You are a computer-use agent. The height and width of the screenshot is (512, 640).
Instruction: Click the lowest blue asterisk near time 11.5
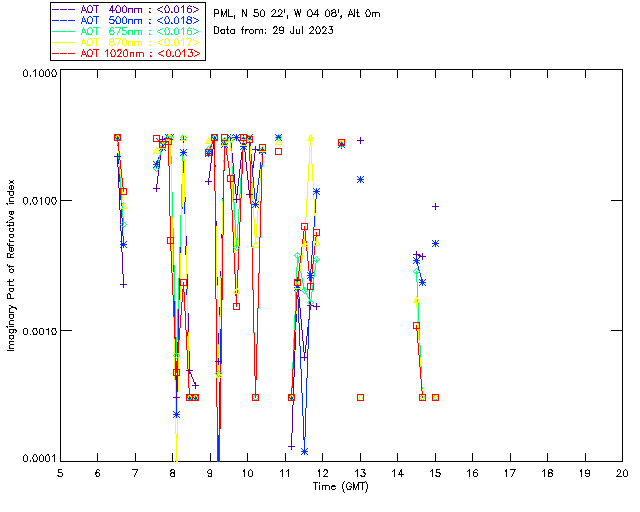(x=304, y=452)
